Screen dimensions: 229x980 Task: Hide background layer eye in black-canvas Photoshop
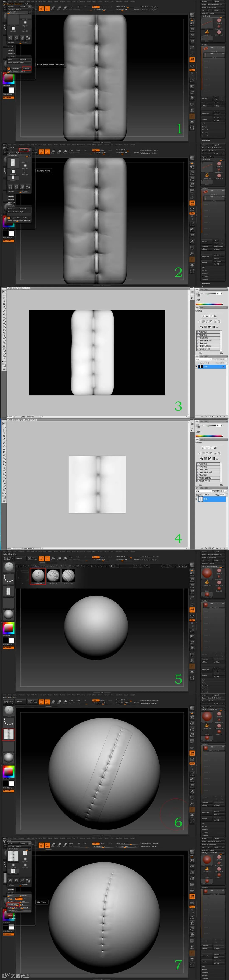pos(197,366)
